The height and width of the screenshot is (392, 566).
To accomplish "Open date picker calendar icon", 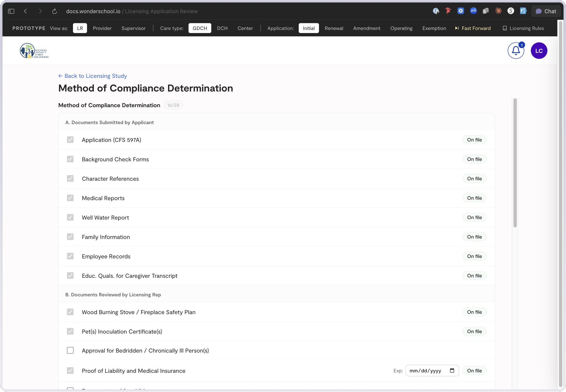I will (x=452, y=371).
